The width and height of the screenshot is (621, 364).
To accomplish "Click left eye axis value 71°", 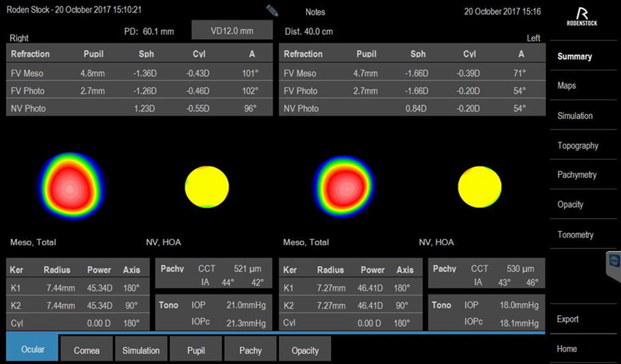I will 519,73.
